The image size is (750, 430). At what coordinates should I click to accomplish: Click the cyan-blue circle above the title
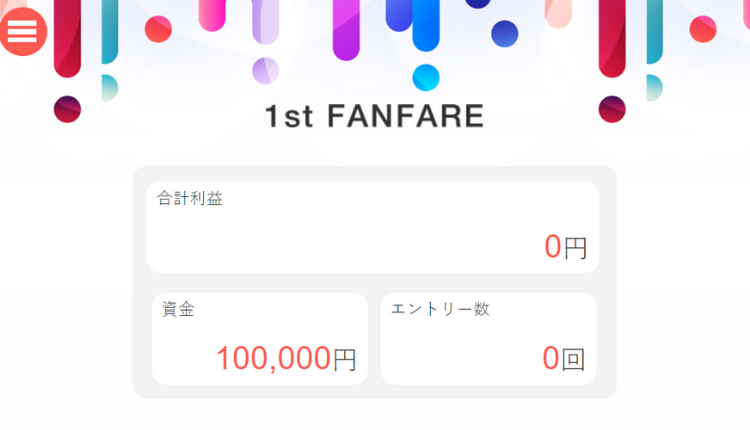(427, 77)
